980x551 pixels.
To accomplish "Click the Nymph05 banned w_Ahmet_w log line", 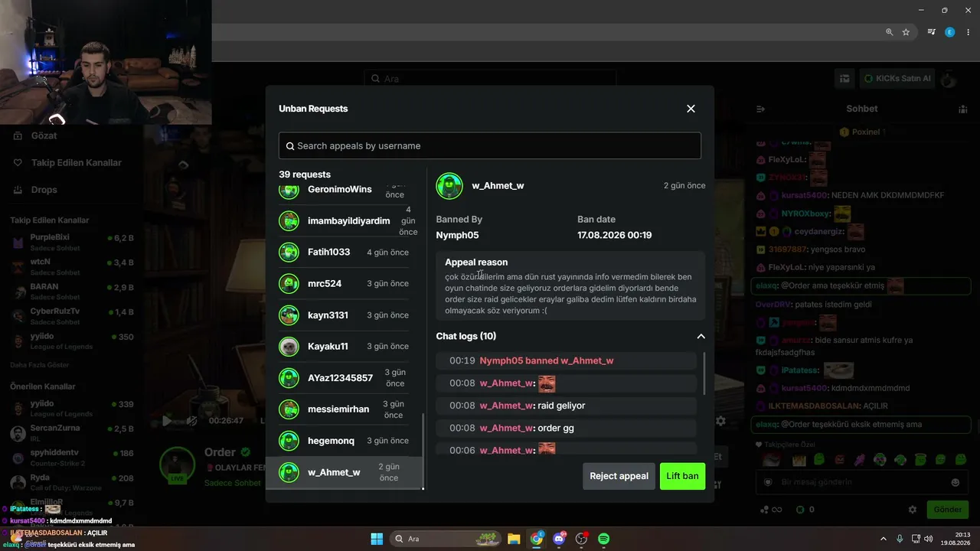I will [567, 360].
